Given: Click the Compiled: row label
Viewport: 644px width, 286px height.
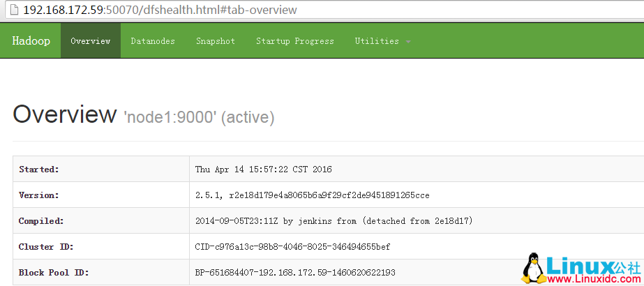Looking at the screenshot, I should (x=41, y=221).
